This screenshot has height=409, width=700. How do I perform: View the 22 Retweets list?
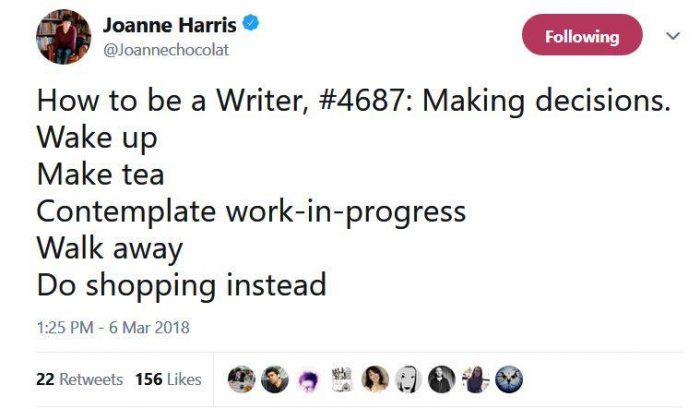point(79,379)
